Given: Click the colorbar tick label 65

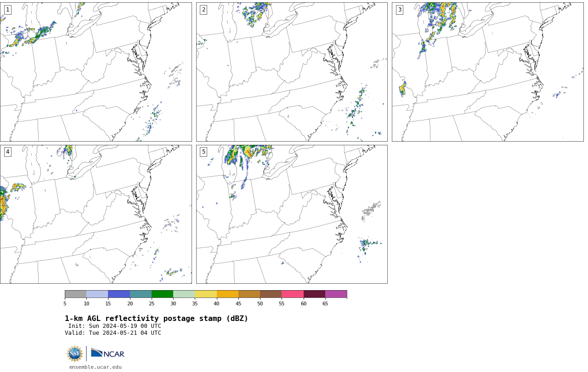Looking at the screenshot, I should click(325, 303).
